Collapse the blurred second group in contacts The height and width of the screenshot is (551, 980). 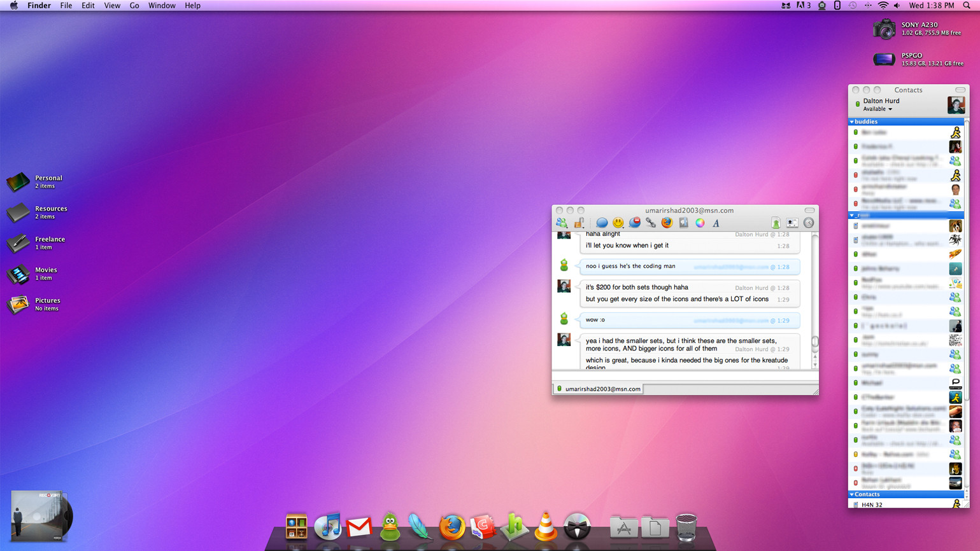(x=852, y=216)
